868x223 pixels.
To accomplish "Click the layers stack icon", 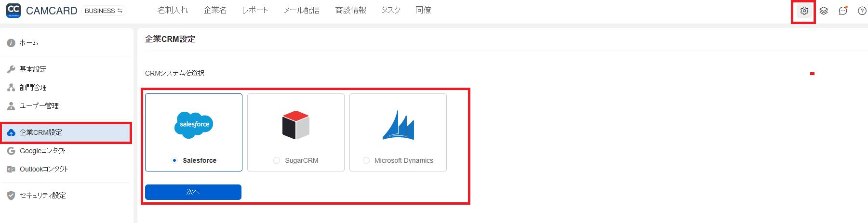I will 824,11.
